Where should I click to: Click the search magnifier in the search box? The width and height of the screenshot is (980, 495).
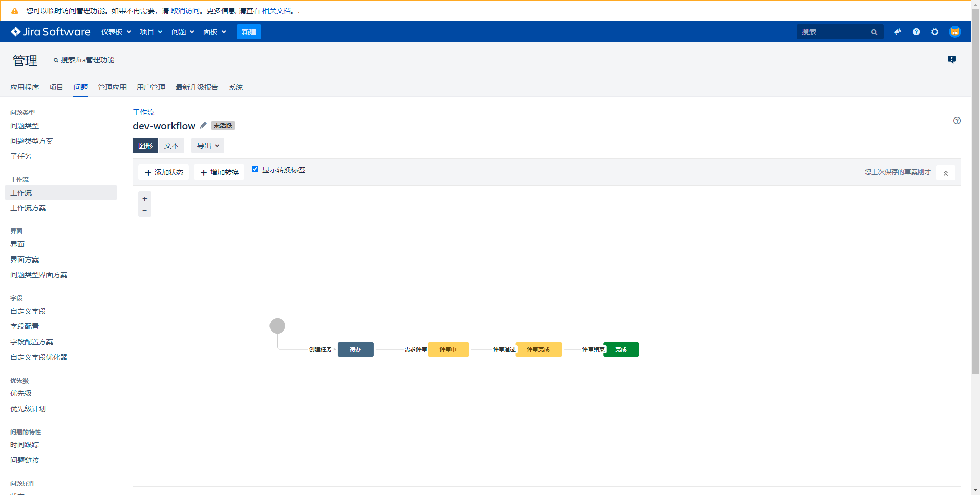874,32
